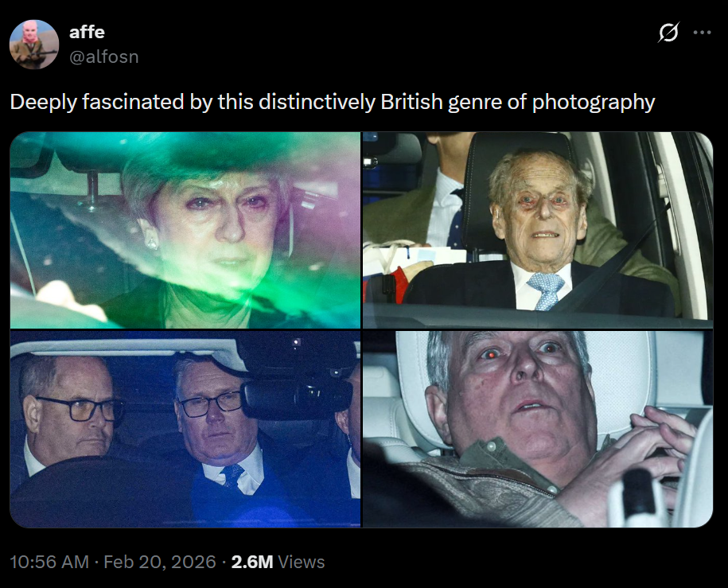Image resolution: width=728 pixels, height=588 pixels.
Task: Open the top-right photo with blue tie
Action: point(538,231)
